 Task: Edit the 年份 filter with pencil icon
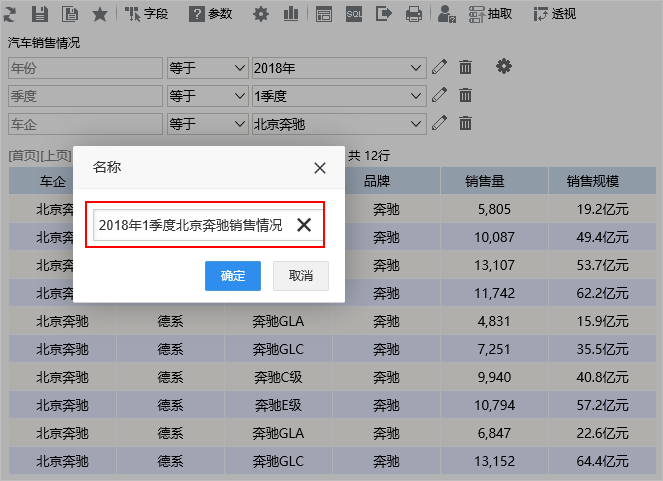pyautogui.click(x=439, y=67)
